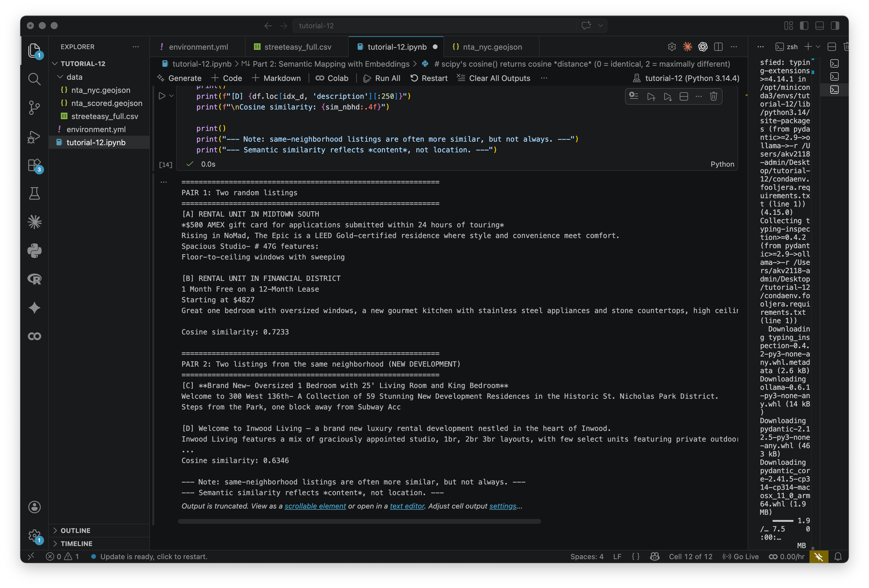The image size is (869, 588).
Task: Open Claude starburst icon in activity bar
Action: 34,222
